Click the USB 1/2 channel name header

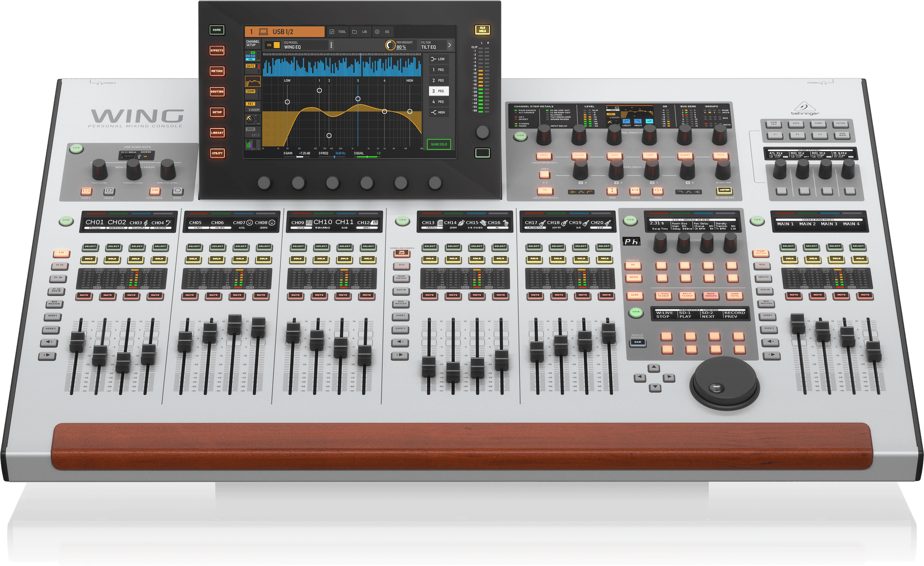click(284, 32)
